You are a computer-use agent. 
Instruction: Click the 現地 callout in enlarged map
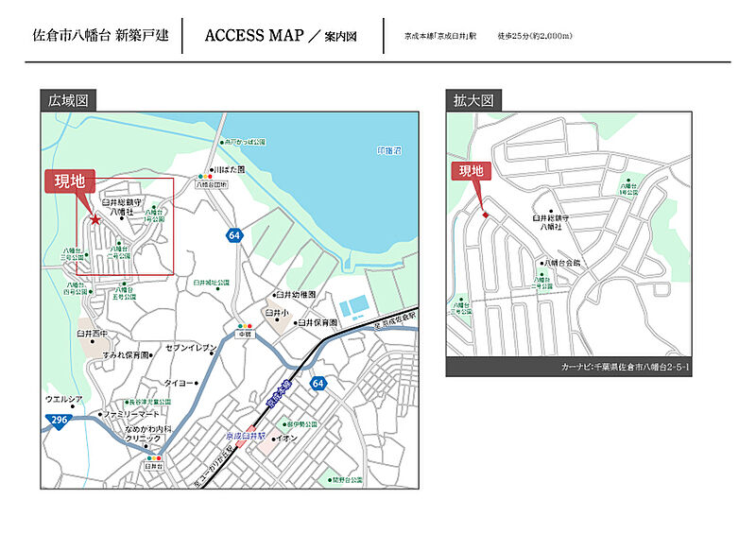click(x=471, y=171)
